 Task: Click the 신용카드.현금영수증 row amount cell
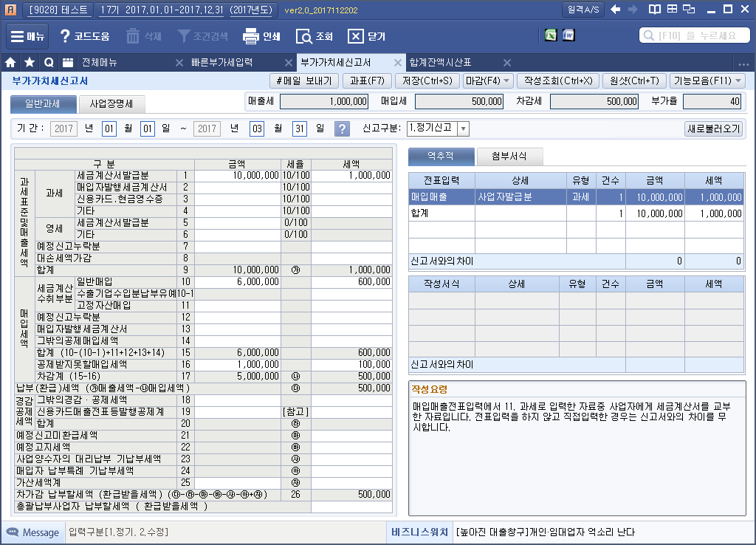(237, 199)
